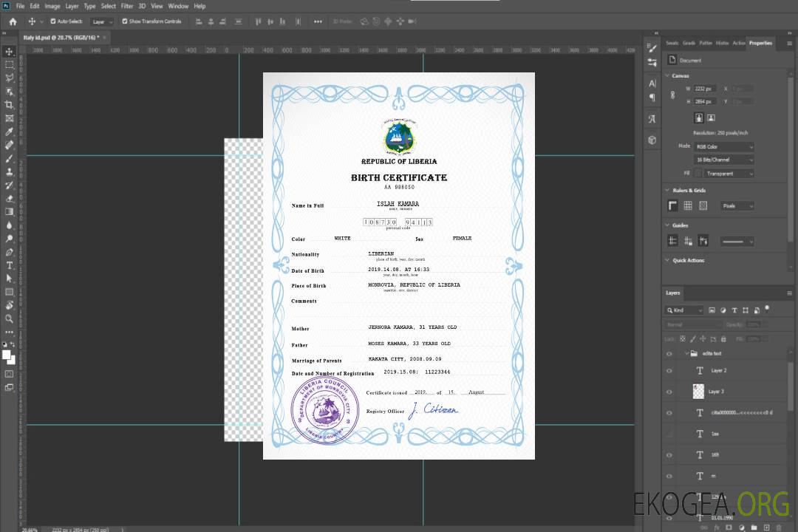The image size is (798, 532).
Task: Click the rulers icon in Rulers & Grids
Action: click(673, 205)
